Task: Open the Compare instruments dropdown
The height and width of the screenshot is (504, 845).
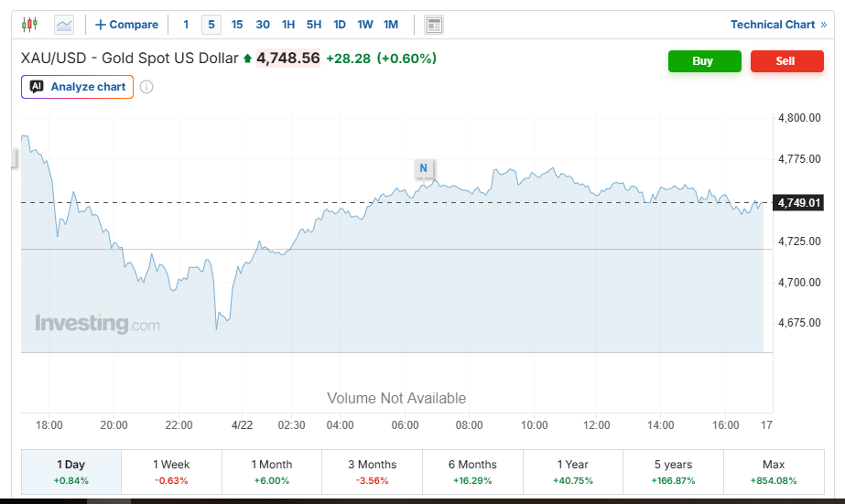Action: click(x=126, y=25)
